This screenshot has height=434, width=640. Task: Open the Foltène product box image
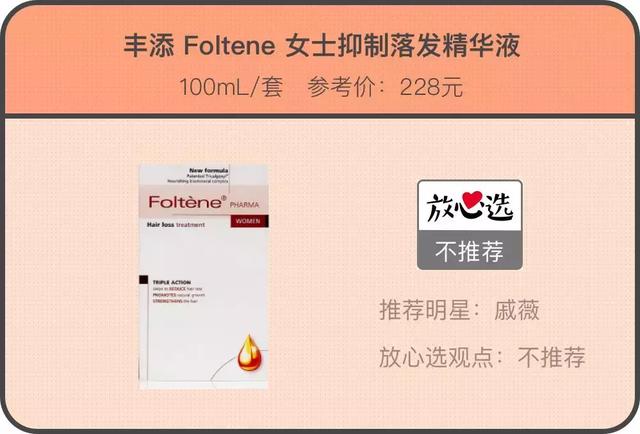tap(204, 277)
